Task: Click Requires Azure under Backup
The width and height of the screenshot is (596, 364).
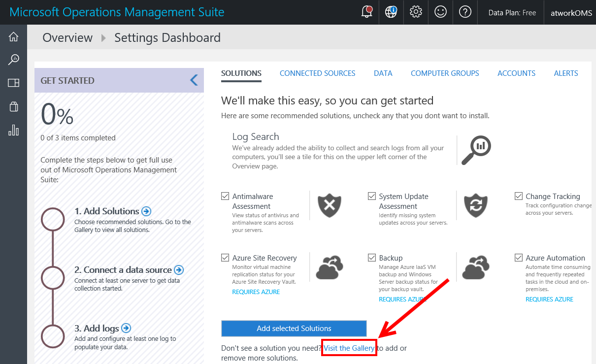Action: click(x=402, y=299)
